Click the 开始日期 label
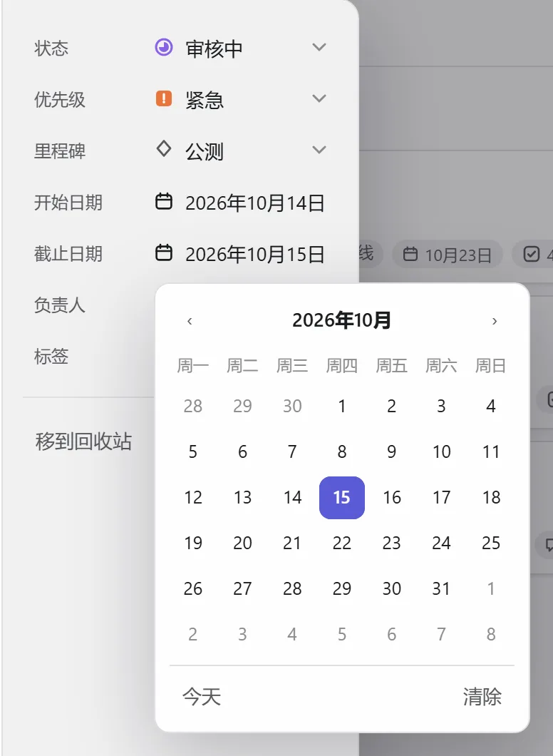 [x=68, y=203]
